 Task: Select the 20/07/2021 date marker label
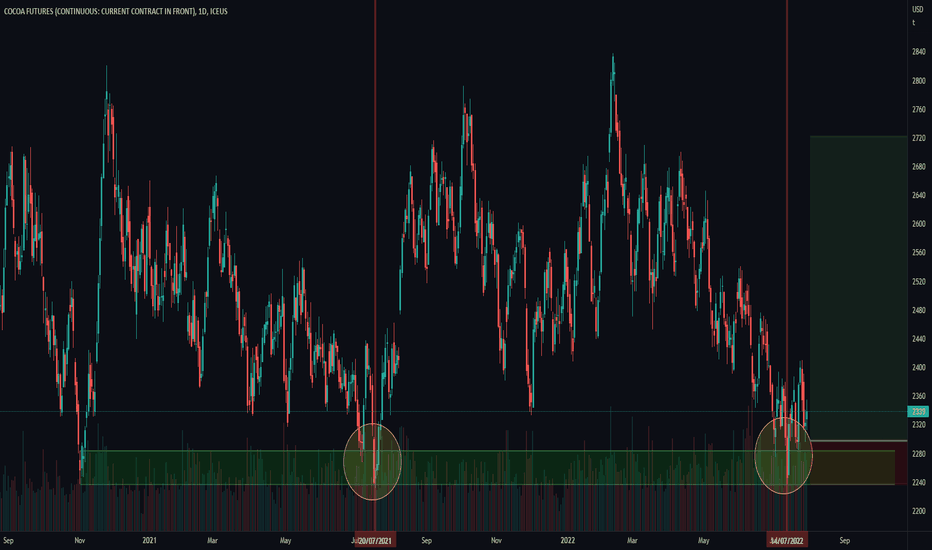point(375,540)
